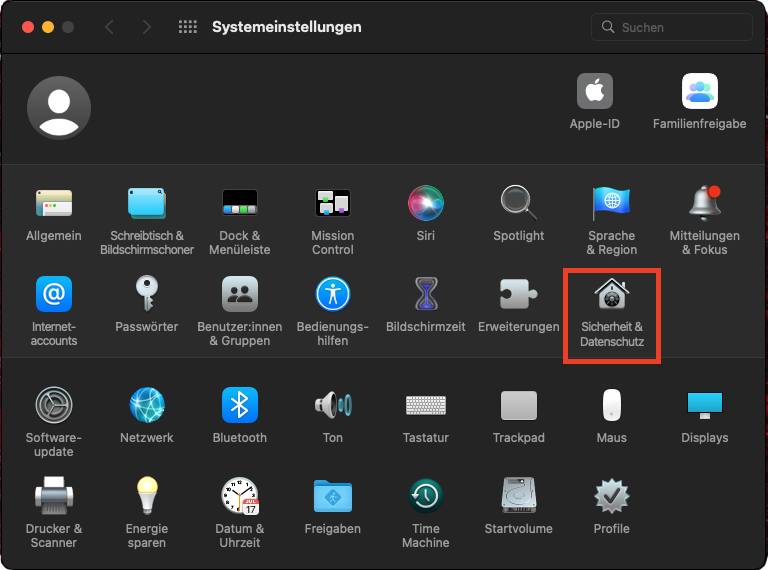Open Softwareupdate gear icon
Viewport: 768px width, 570px height.
tap(54, 405)
